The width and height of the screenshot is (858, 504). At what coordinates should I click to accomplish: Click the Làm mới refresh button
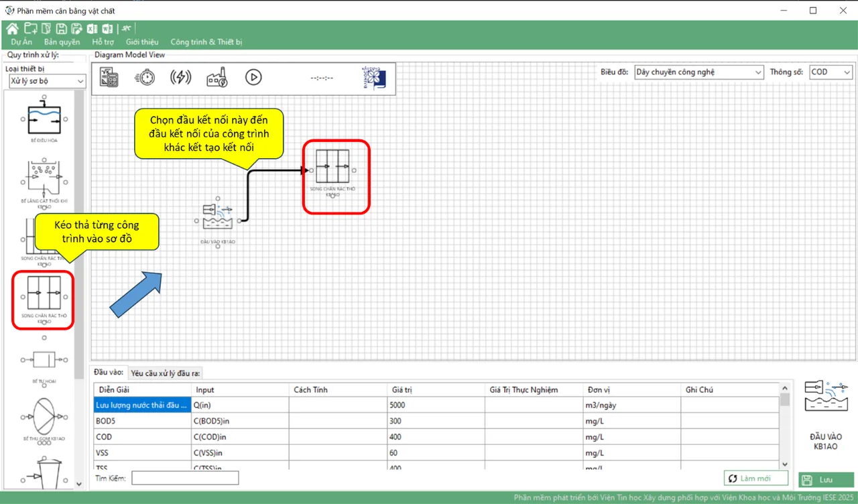pyautogui.click(x=755, y=479)
